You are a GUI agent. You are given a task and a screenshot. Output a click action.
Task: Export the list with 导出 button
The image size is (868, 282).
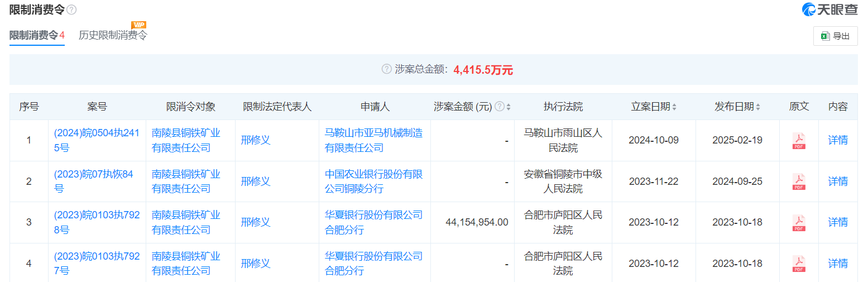point(835,36)
